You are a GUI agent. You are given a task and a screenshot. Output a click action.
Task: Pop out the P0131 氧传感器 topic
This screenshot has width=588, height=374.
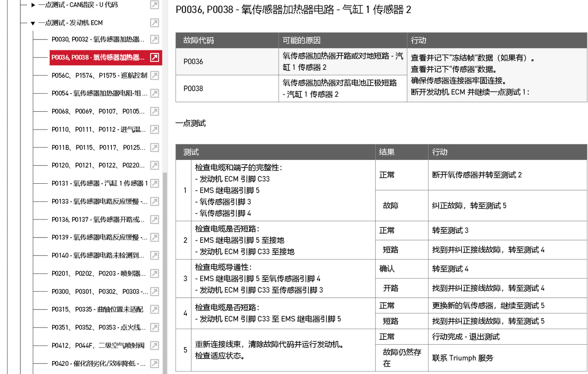[x=154, y=183]
